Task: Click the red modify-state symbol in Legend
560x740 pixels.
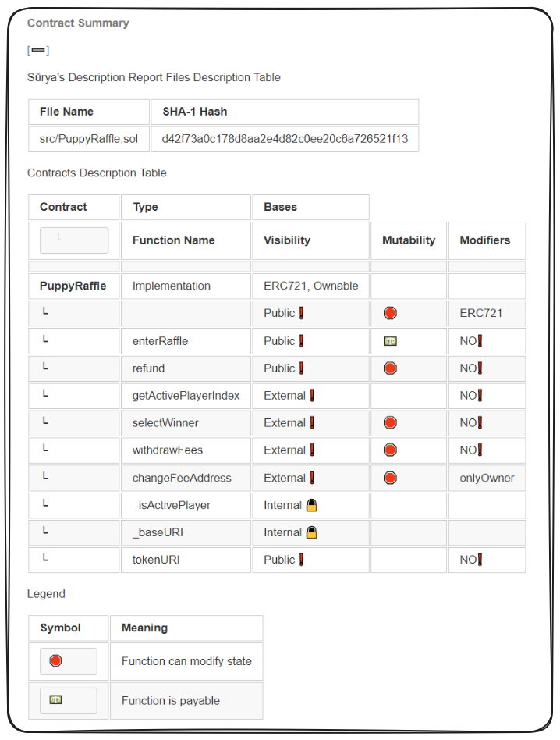Action: coord(55,661)
